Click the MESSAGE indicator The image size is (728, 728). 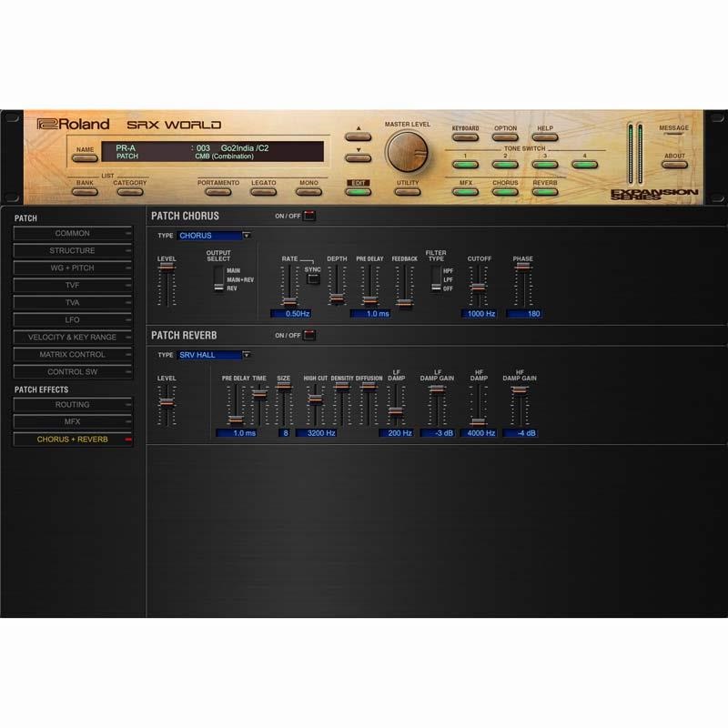coord(673,134)
